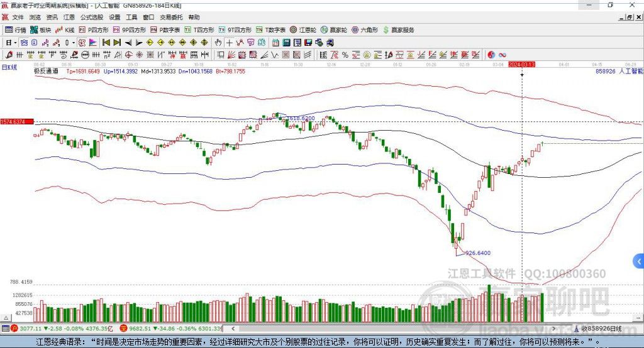Click the 日K线 period label
644x348 pixels.
click(9, 67)
